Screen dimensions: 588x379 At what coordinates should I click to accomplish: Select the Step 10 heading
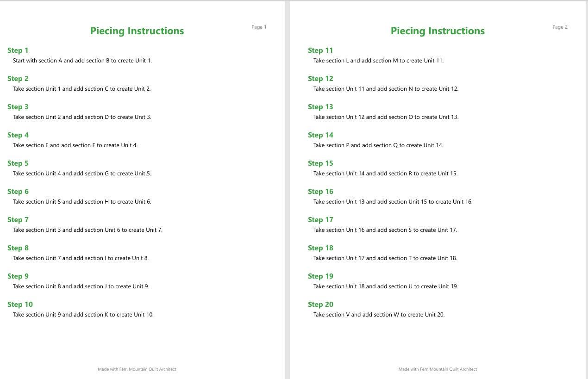(20, 304)
